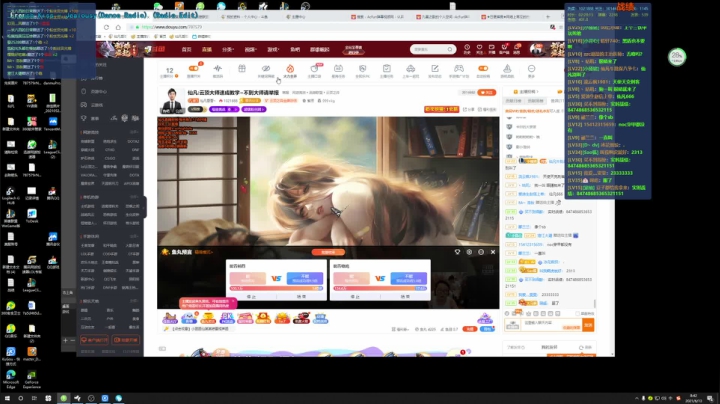Toggle the first orange switch in streamer toolbar
Viewport: 720px width, 404px height.
[x=193, y=68]
